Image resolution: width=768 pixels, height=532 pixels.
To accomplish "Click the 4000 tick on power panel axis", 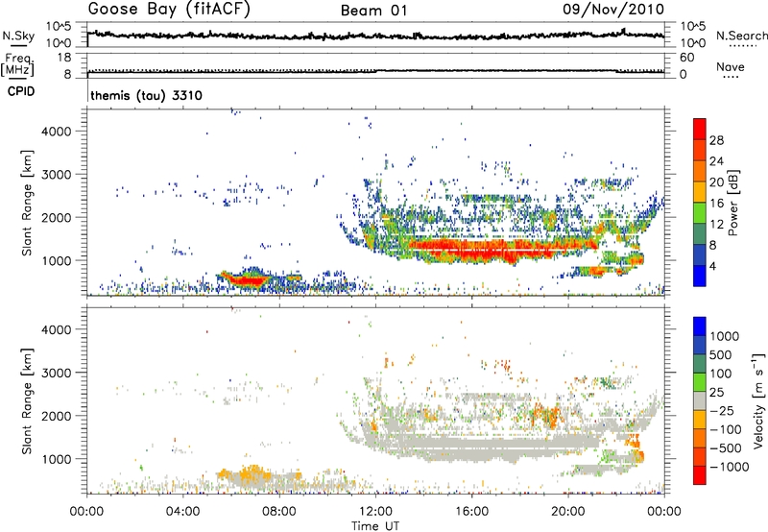I will [56, 131].
